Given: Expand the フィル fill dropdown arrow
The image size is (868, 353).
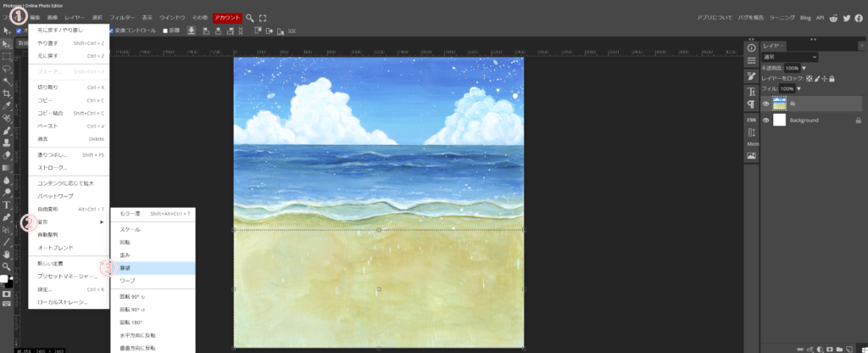Looking at the screenshot, I should 798,88.
